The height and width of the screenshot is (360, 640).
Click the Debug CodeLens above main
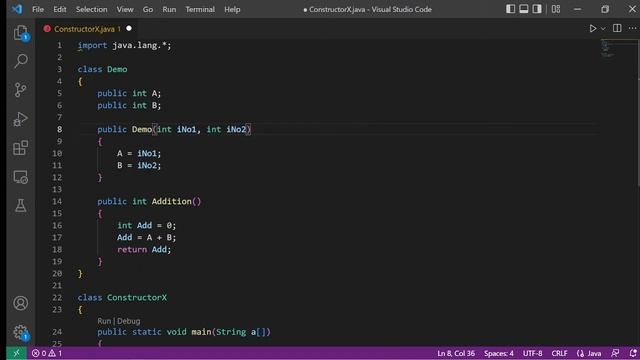coord(129,321)
